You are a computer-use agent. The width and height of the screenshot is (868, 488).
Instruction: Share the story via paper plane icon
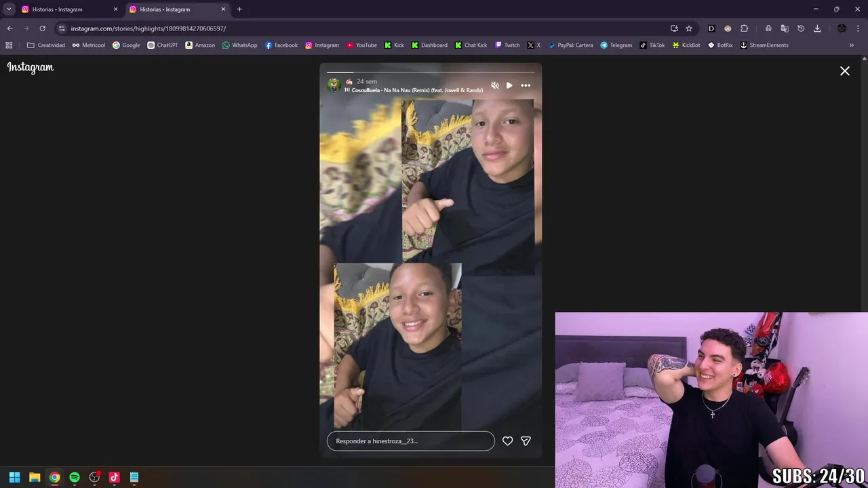pyautogui.click(x=526, y=441)
